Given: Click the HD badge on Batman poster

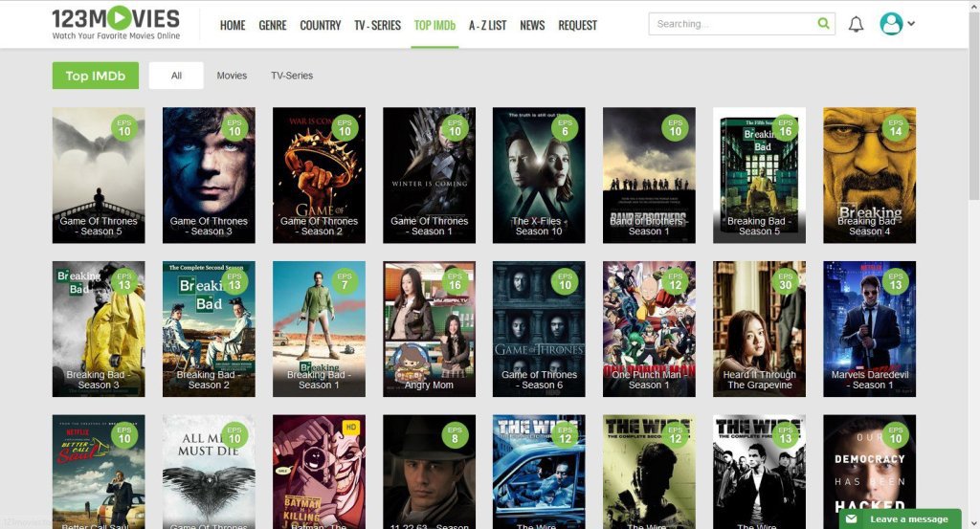Looking at the screenshot, I should 350,427.
